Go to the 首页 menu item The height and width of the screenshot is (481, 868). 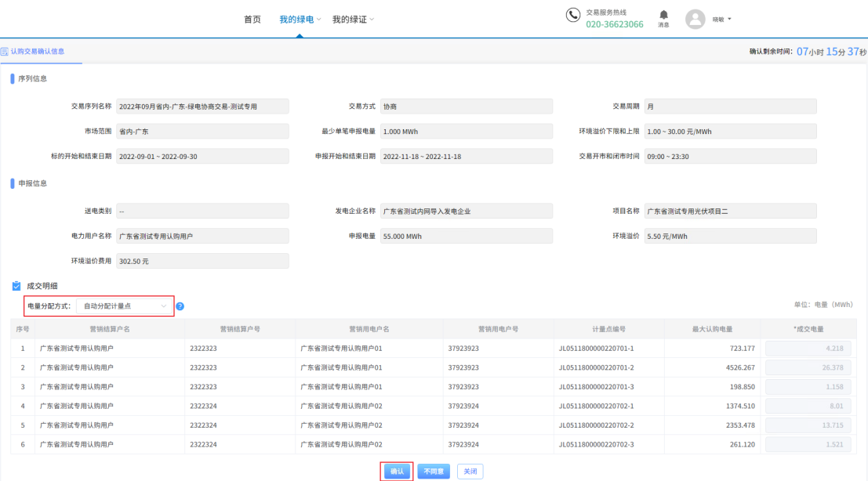252,19
